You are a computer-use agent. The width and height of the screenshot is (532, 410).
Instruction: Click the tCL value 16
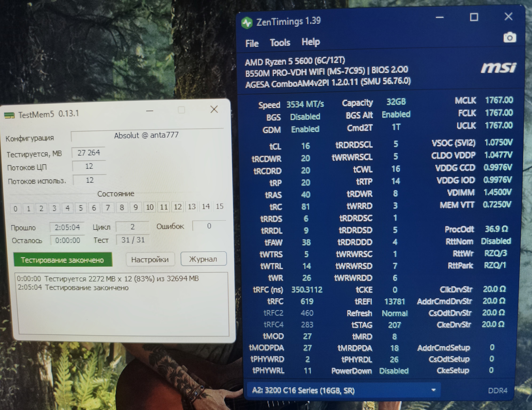tap(305, 146)
